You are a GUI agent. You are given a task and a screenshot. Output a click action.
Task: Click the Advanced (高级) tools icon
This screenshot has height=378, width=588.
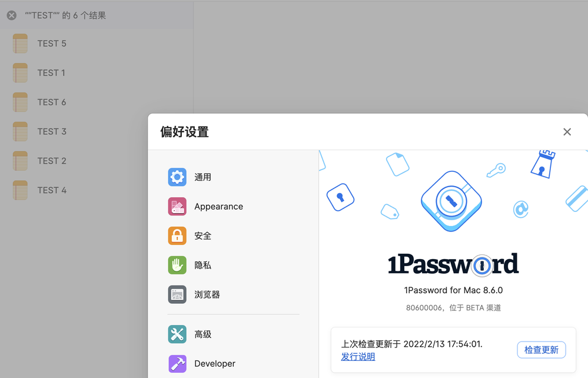coord(177,334)
